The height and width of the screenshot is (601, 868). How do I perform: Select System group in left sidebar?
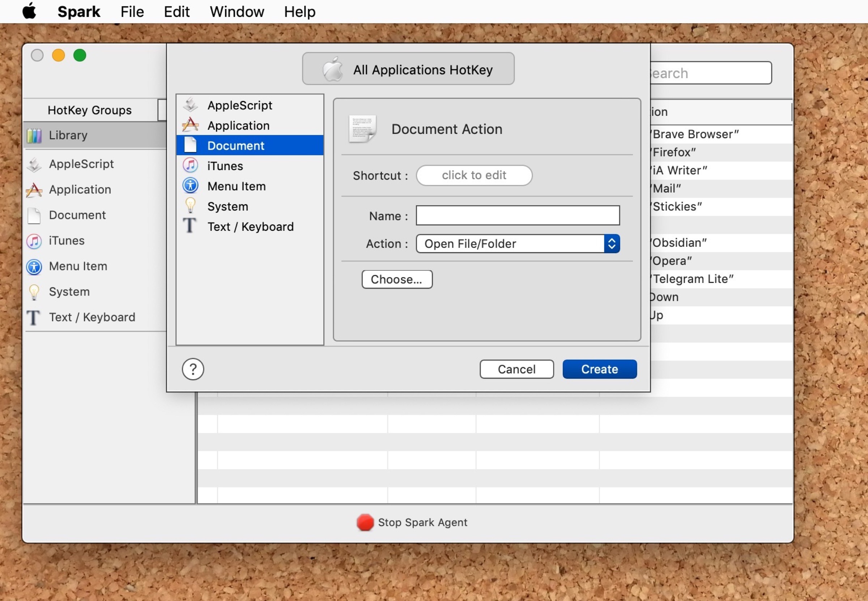tap(69, 292)
